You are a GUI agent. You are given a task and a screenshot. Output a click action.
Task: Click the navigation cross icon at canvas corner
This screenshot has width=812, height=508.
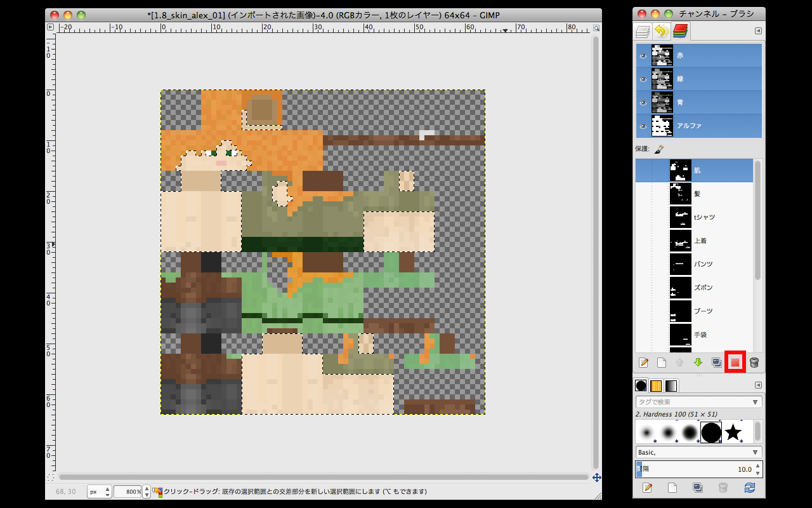pyautogui.click(x=596, y=477)
